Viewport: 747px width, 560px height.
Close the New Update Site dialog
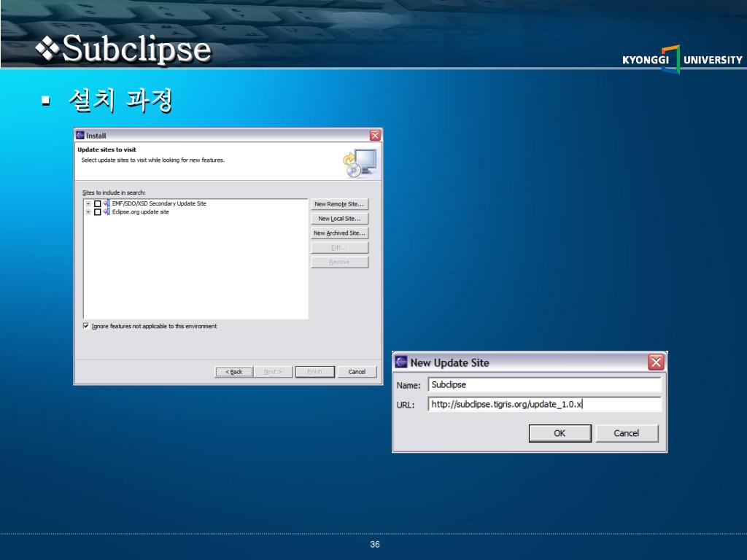tap(656, 362)
